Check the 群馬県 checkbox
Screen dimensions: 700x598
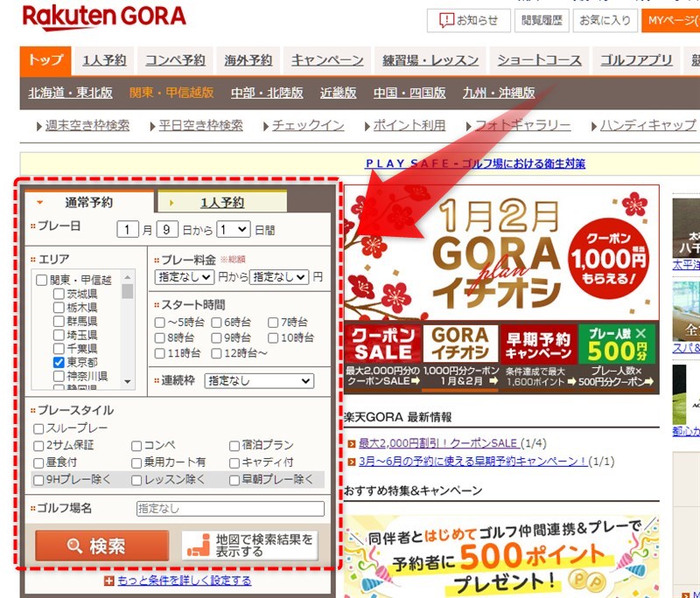click(59, 321)
